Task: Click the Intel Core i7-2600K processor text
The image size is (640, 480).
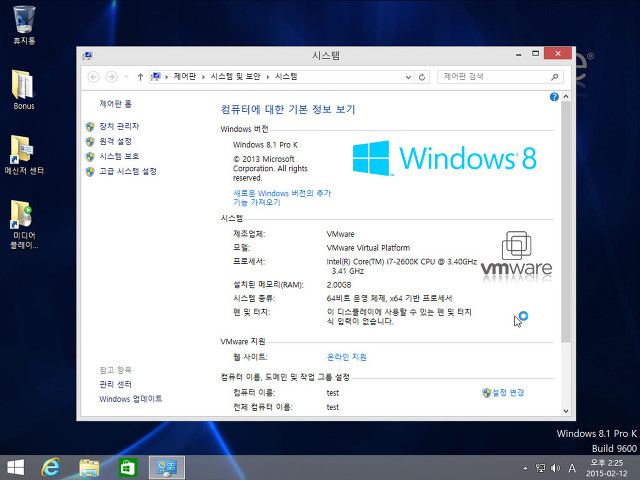Action: point(402,266)
